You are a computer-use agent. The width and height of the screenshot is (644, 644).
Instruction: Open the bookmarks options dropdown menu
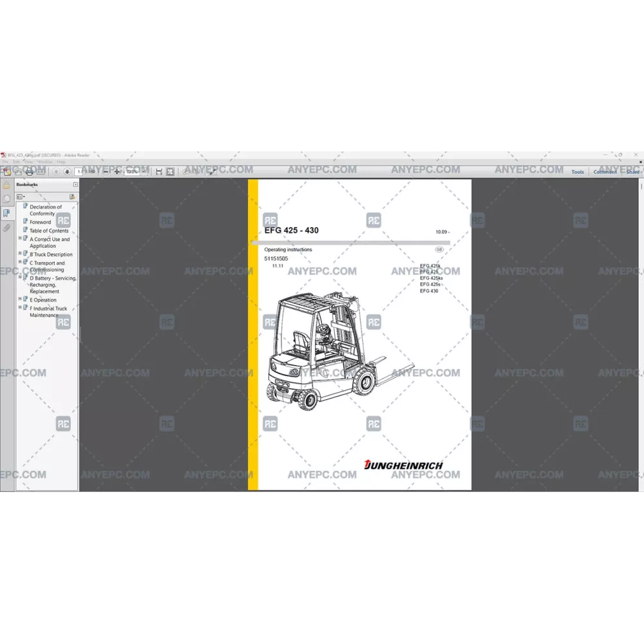21,196
